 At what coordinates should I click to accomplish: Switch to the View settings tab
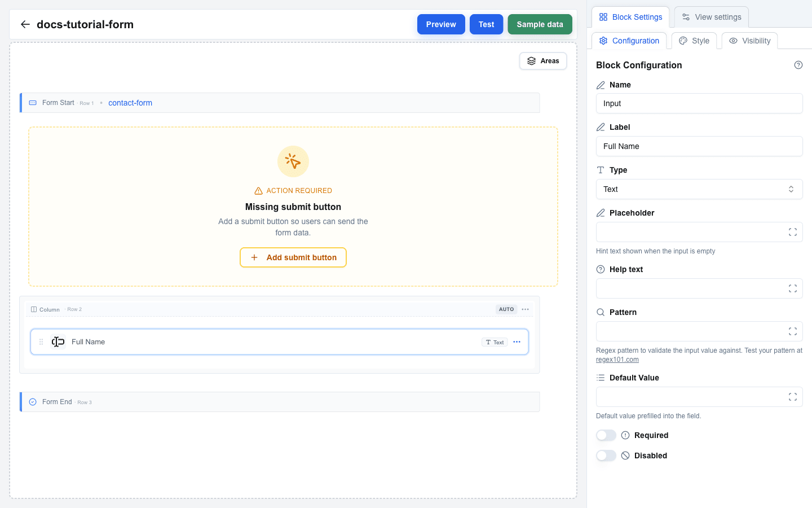click(x=712, y=17)
